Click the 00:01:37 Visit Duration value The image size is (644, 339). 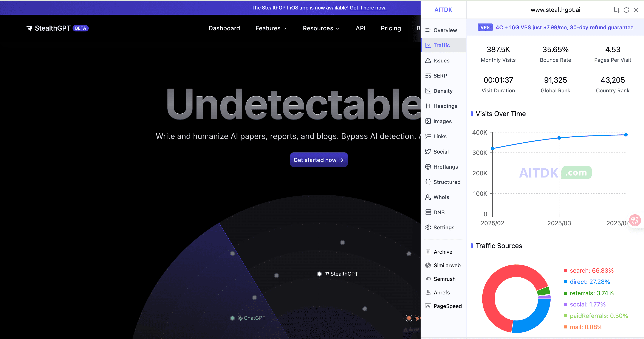(498, 80)
